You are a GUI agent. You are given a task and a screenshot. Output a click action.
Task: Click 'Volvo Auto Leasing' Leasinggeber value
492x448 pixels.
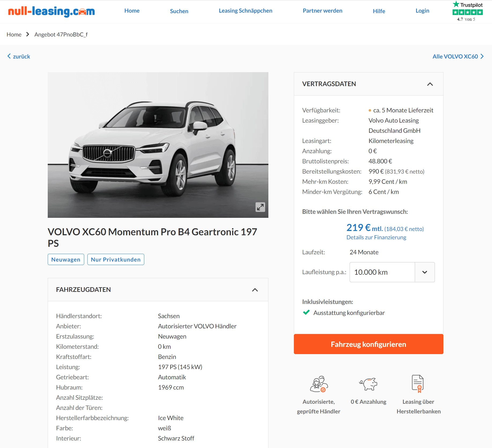click(394, 126)
